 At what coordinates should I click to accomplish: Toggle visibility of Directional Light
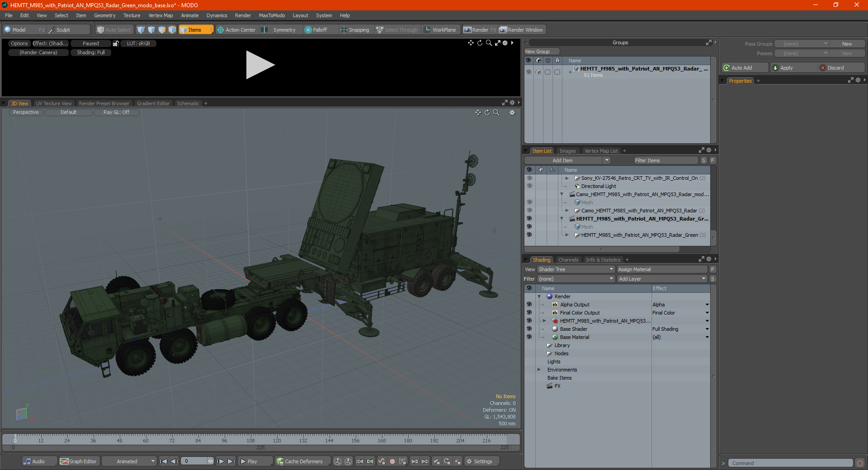(x=529, y=186)
